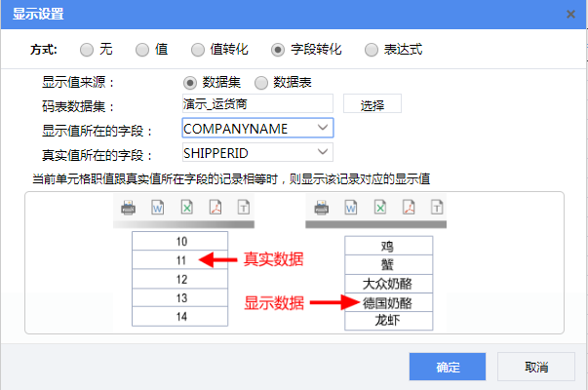Confirm settings with the 确定 button
The height and width of the screenshot is (390, 588).
coord(448,367)
